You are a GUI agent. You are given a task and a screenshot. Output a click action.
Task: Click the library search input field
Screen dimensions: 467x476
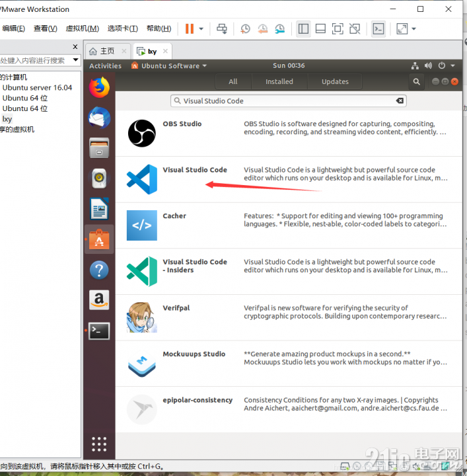coord(36,60)
